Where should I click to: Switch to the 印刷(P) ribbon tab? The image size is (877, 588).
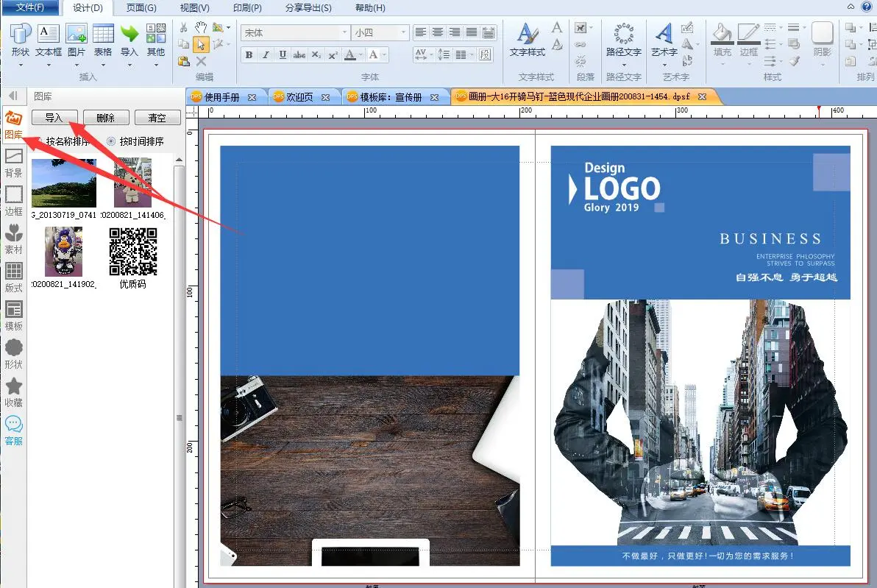pos(247,8)
